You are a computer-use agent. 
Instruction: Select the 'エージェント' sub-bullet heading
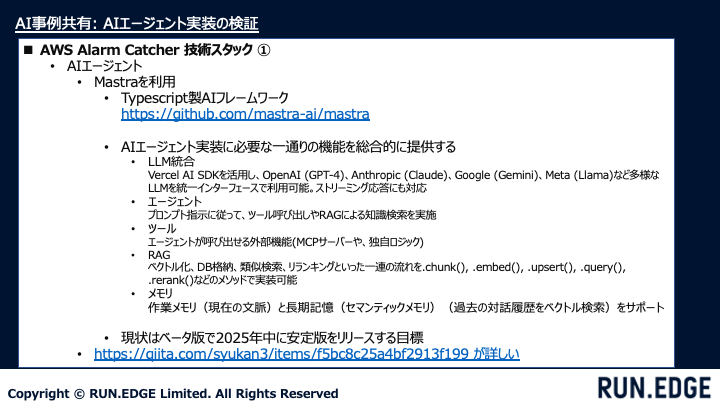174,202
